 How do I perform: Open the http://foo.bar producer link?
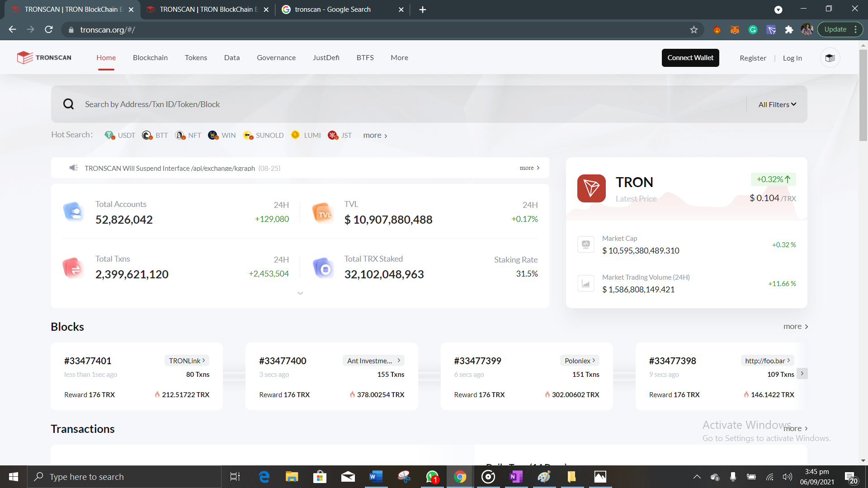(x=767, y=361)
